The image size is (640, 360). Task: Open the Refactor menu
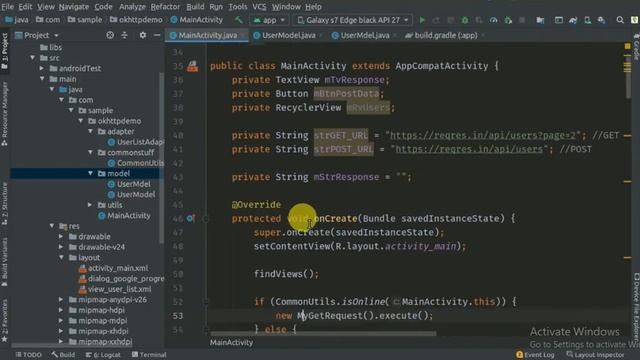(165, 7)
